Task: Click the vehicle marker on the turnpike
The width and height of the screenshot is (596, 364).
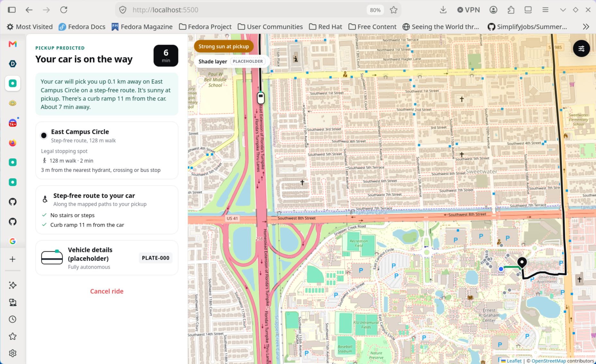Action: click(x=261, y=98)
